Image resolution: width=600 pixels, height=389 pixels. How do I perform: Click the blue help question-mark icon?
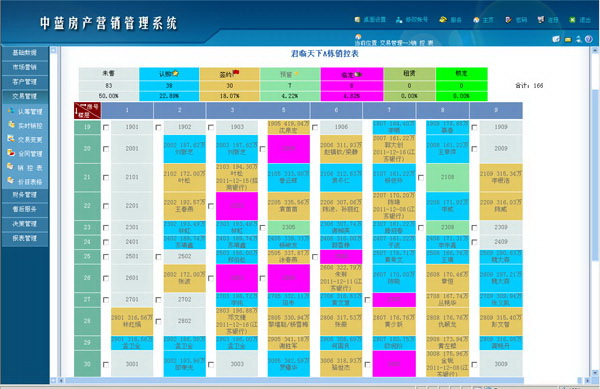pyautogui.click(x=589, y=39)
